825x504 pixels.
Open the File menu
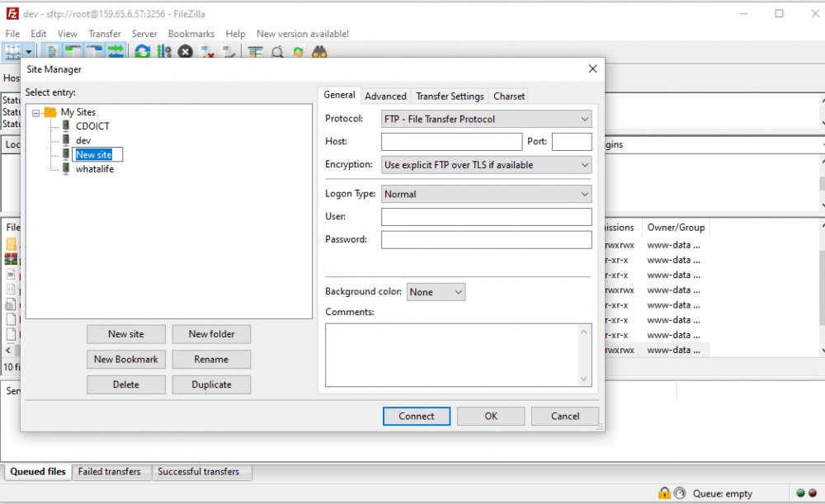[x=12, y=34]
